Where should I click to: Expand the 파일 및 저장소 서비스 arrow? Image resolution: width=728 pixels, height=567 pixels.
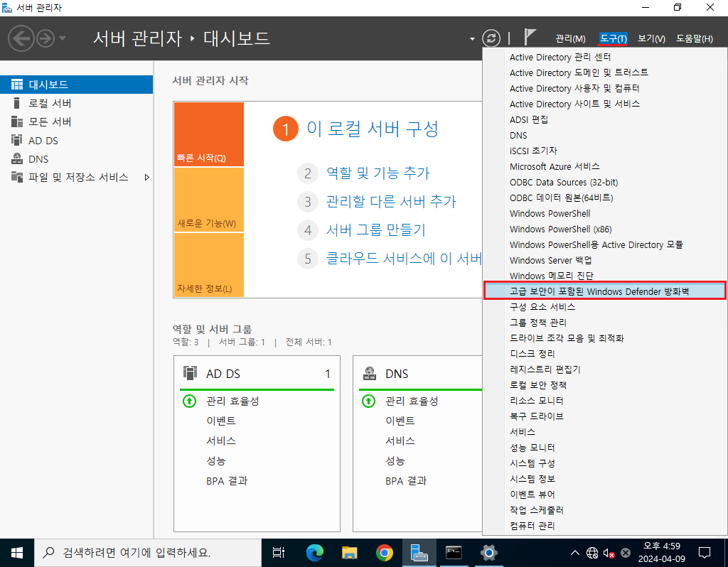[x=146, y=177]
